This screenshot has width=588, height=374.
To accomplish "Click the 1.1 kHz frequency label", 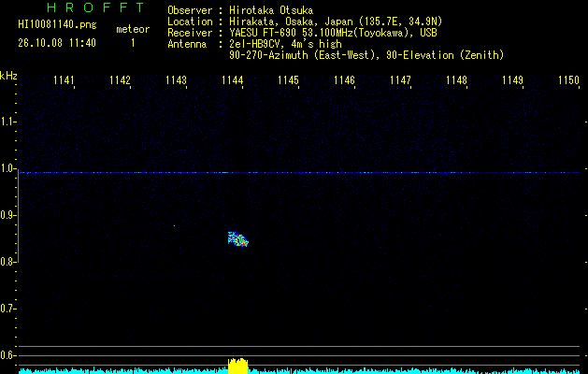I will (x=7, y=122).
